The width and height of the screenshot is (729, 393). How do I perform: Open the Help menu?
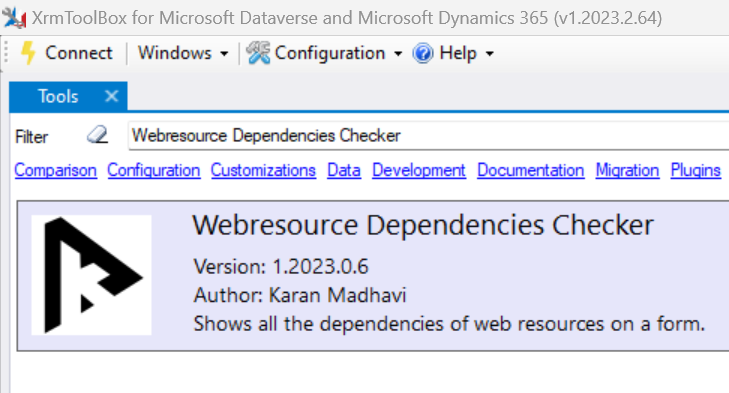458,53
